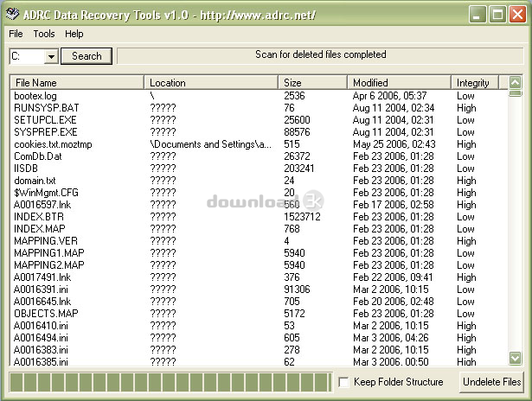Select the bootex.log file row
Viewport: 532px width, 401px height.
click(x=260, y=96)
